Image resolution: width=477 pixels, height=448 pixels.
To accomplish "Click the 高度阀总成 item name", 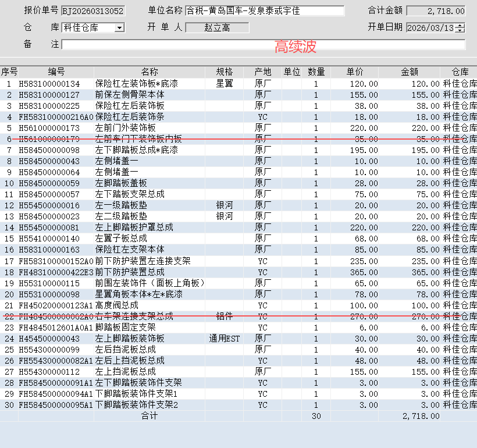I will [x=117, y=305].
